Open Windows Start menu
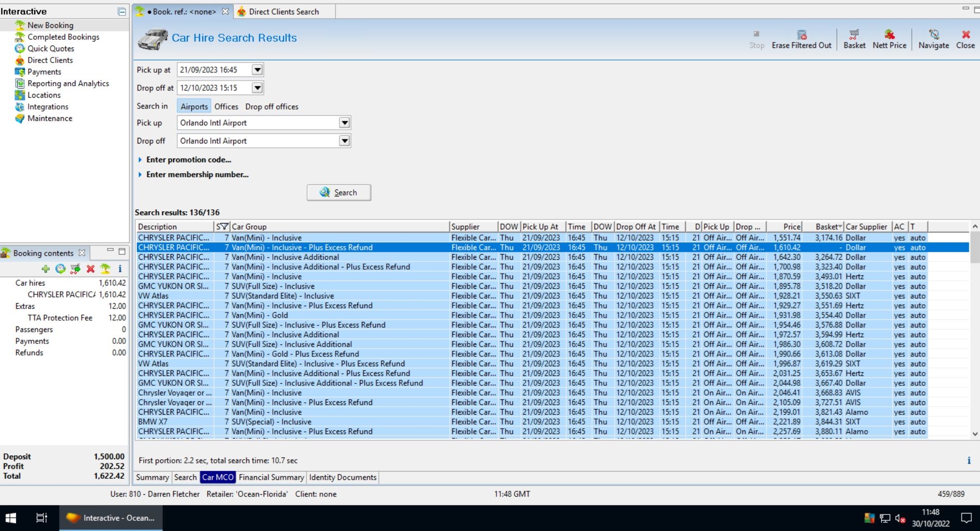Image resolution: width=980 pixels, height=531 pixels. click(x=10, y=518)
